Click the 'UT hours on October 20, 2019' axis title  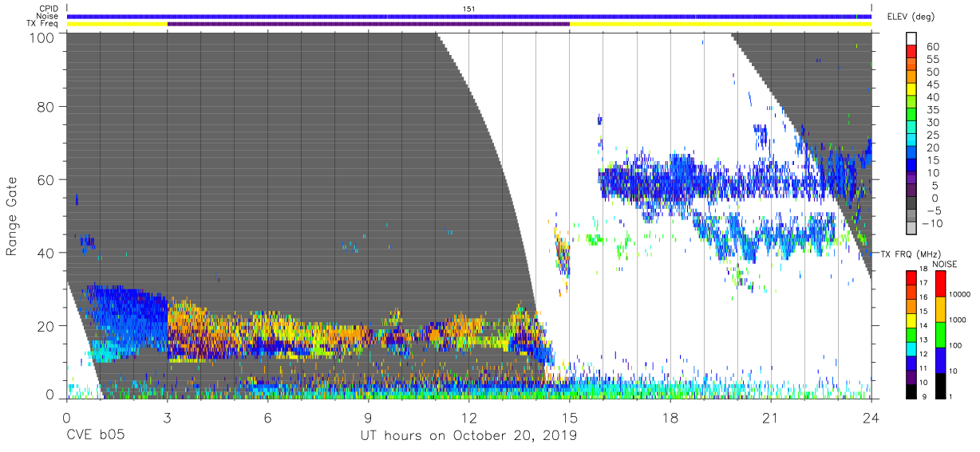469,436
